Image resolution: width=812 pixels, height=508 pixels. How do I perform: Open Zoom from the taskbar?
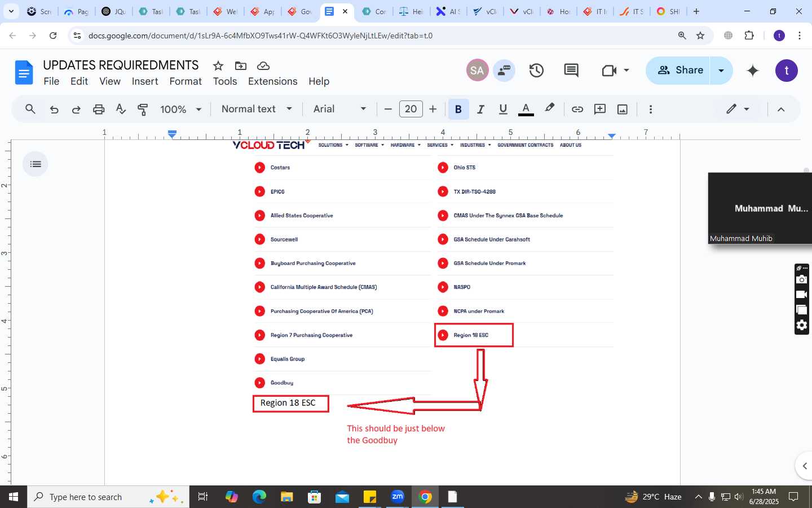(x=398, y=497)
